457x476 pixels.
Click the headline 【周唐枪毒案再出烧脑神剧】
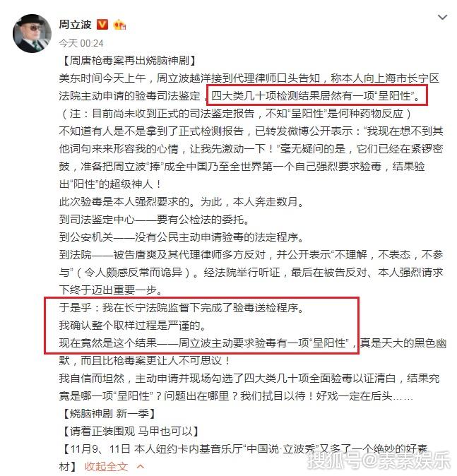coord(129,61)
